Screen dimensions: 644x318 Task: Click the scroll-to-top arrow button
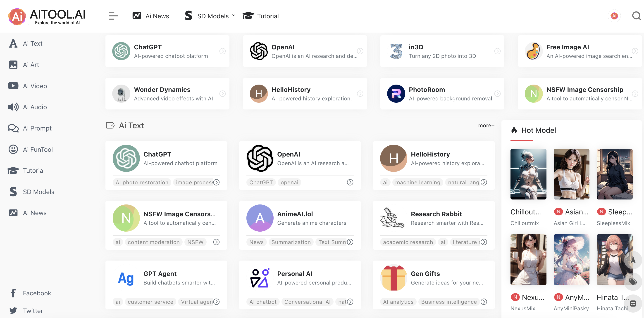pyautogui.click(x=632, y=261)
